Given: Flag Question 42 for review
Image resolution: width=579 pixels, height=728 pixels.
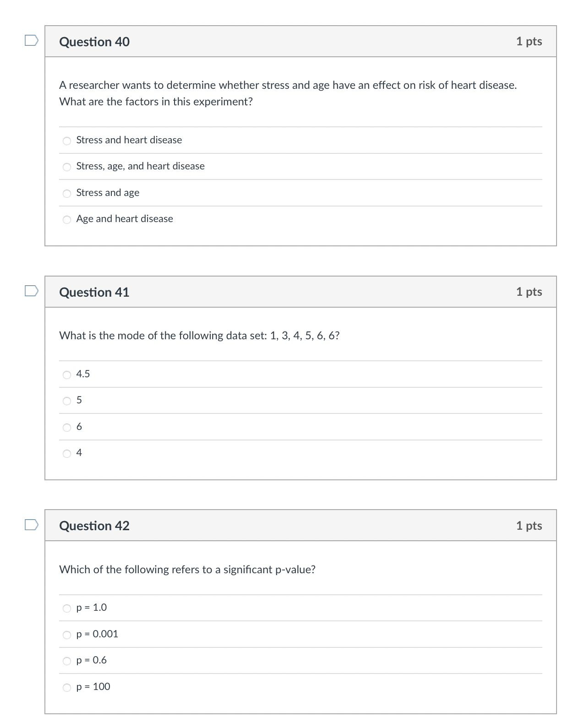Looking at the screenshot, I should (31, 525).
